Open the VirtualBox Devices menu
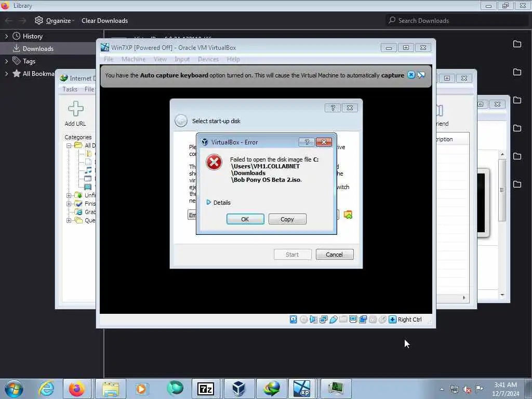 [x=208, y=59]
